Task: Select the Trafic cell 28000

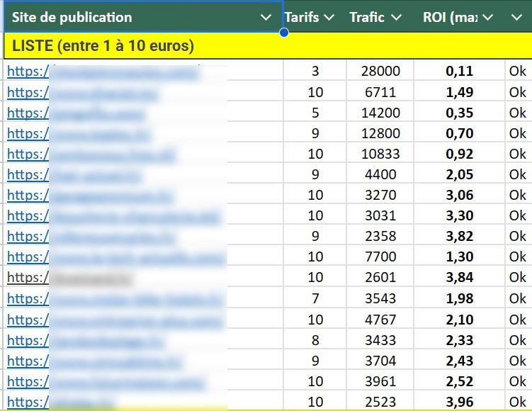Action: (380, 71)
